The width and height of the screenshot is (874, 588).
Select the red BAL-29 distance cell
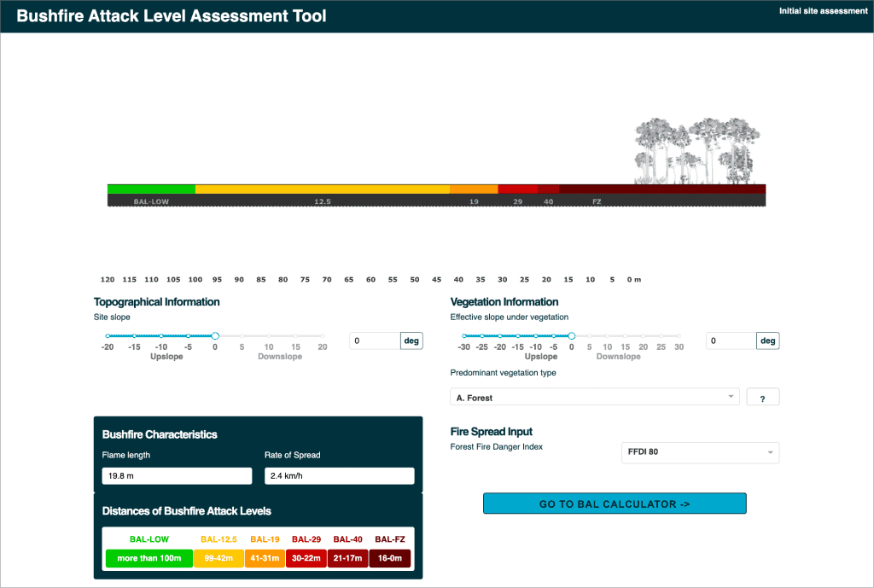308,558
